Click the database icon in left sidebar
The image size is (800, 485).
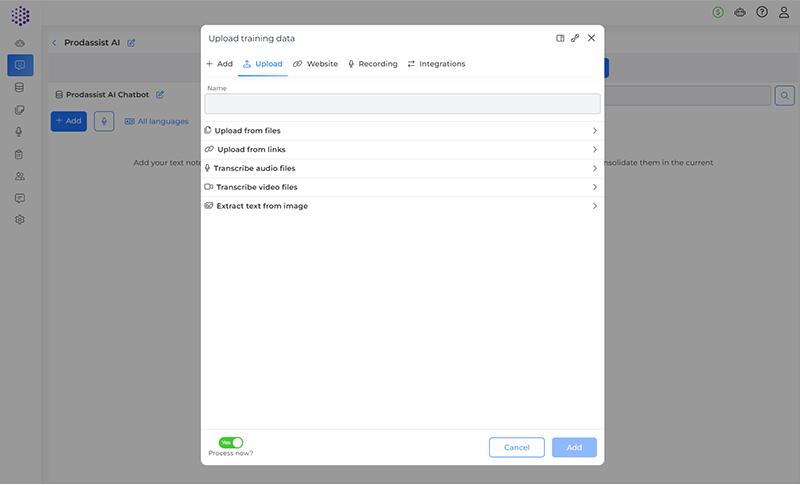[19, 87]
